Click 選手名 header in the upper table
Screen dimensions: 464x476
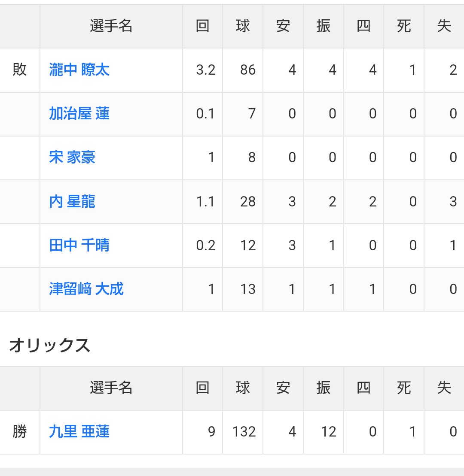(111, 26)
